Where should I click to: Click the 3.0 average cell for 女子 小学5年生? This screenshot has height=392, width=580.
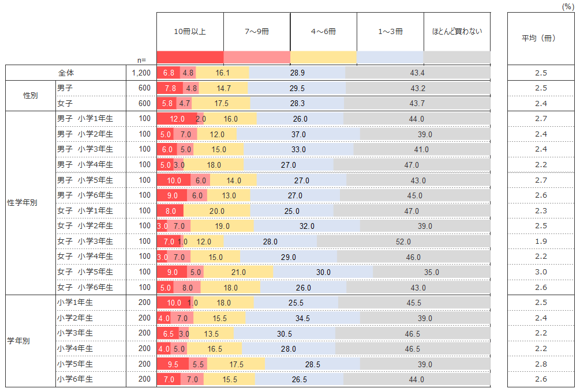541,272
